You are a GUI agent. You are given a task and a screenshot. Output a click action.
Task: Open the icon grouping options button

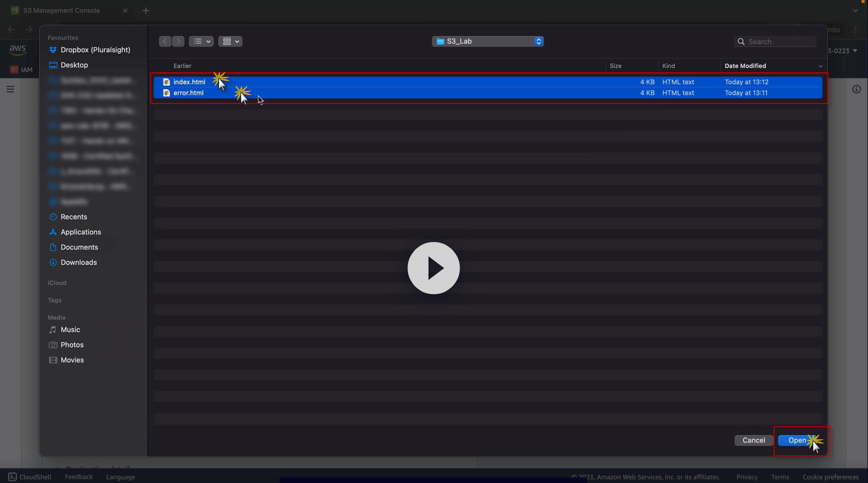(230, 41)
